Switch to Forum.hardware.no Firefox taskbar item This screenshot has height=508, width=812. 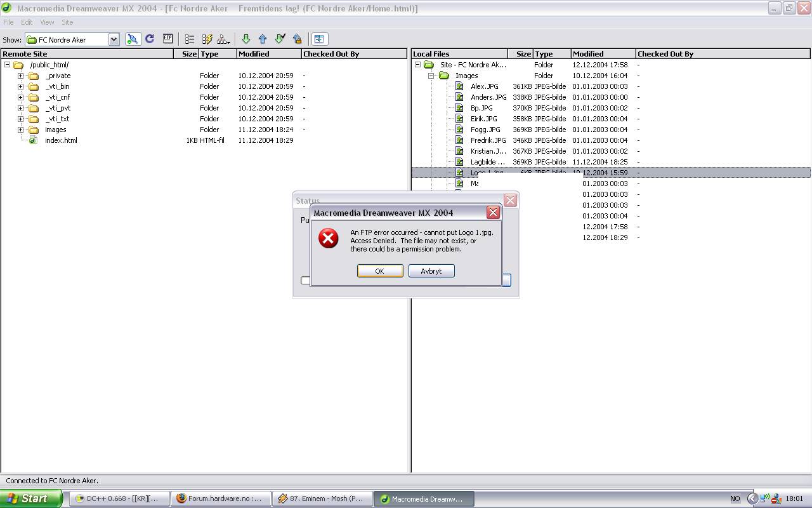[x=220, y=498]
